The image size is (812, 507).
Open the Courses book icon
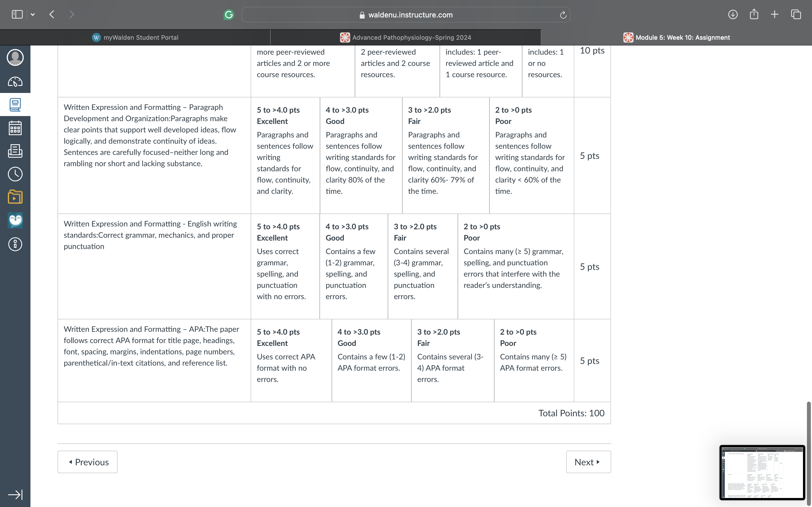click(x=15, y=104)
